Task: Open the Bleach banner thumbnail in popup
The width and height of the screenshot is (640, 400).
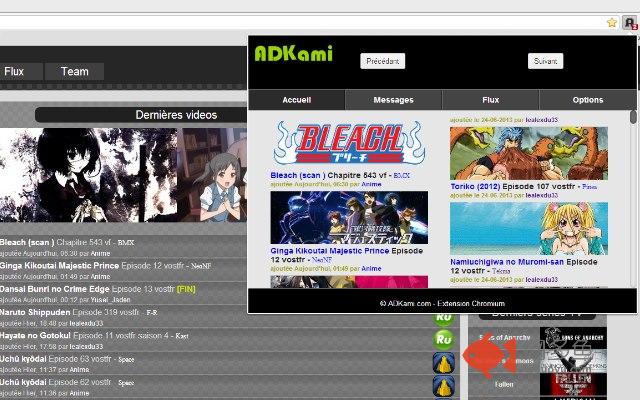Action: point(349,143)
